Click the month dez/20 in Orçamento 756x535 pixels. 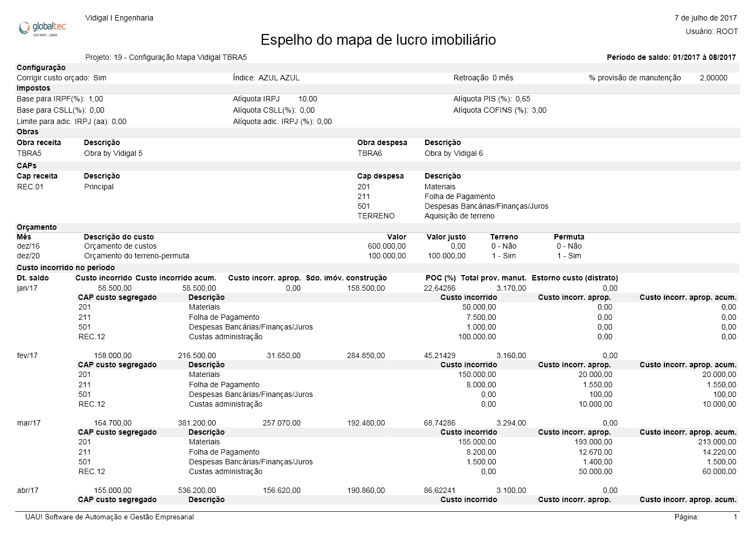[x=28, y=256]
